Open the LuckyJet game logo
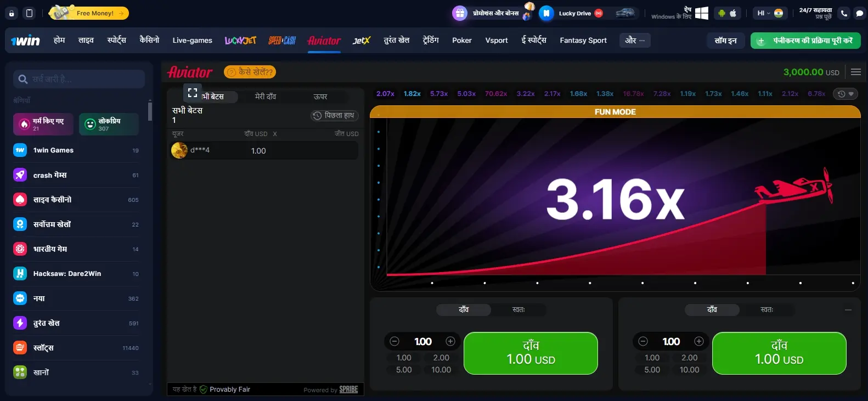868x401 pixels. [240, 40]
